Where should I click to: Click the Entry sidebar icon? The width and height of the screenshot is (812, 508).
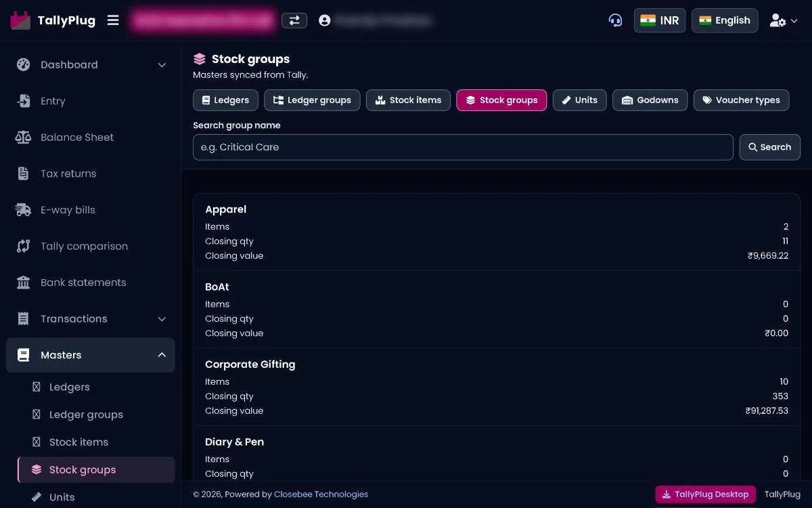click(x=24, y=101)
